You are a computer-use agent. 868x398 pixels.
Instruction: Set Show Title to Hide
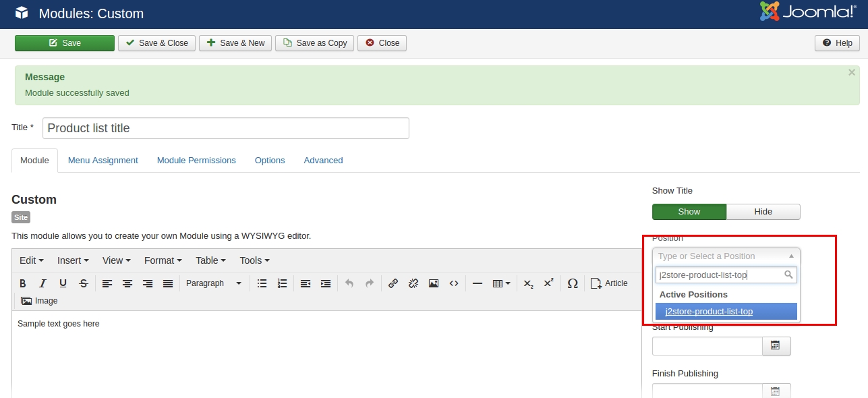point(763,212)
